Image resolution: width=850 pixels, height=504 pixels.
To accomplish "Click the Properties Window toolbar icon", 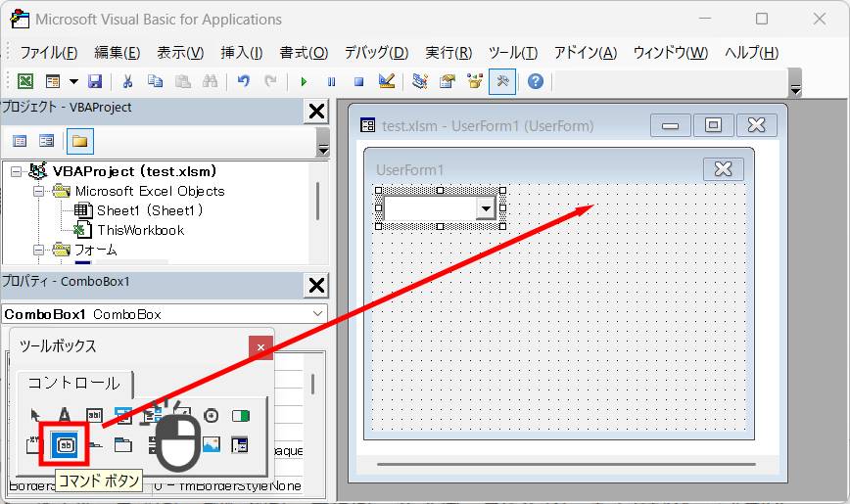I will coord(448,82).
